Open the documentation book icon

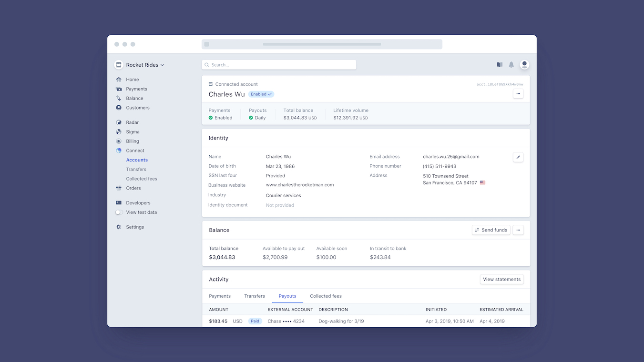499,64
